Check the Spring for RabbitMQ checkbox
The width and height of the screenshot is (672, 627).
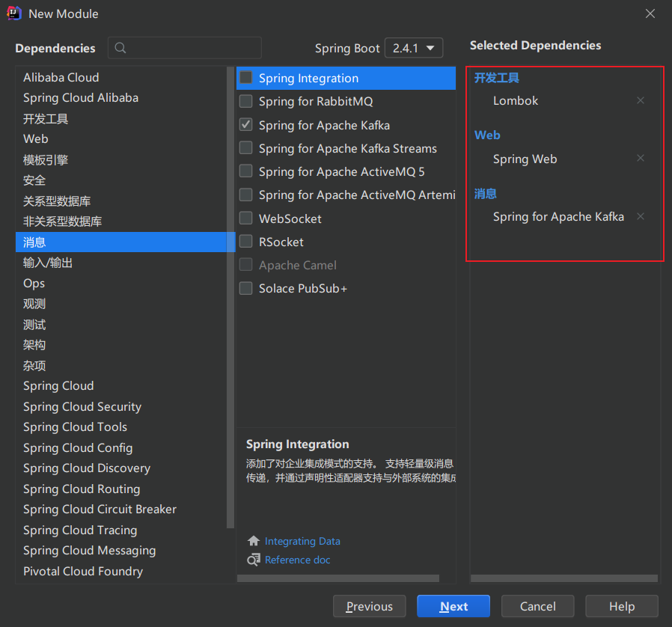[245, 101]
